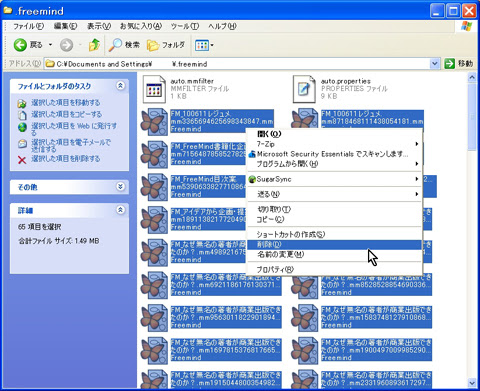Click file name auto.mmfilter
Screen dimensions: 480x391
(192, 81)
